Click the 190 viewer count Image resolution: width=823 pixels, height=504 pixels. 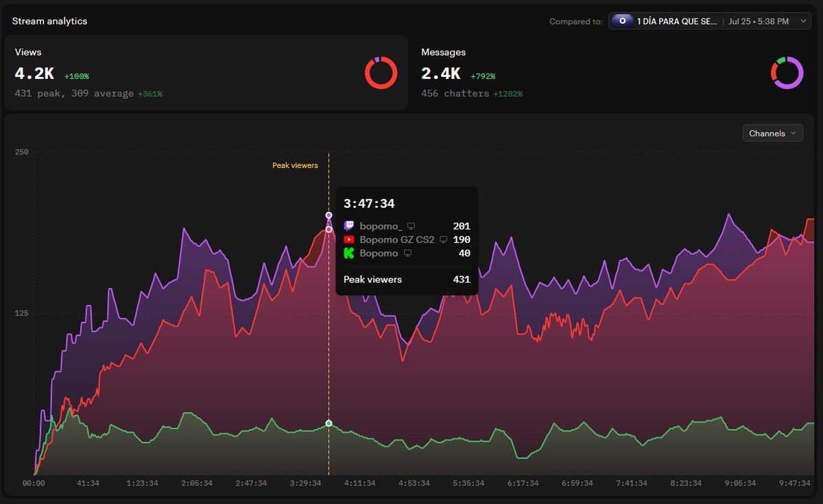pyautogui.click(x=462, y=239)
